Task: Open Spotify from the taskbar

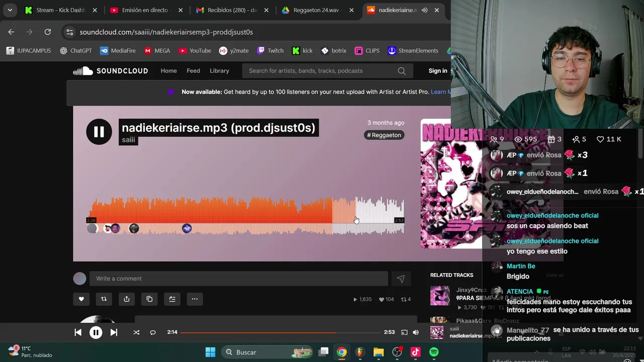Action: (434, 352)
